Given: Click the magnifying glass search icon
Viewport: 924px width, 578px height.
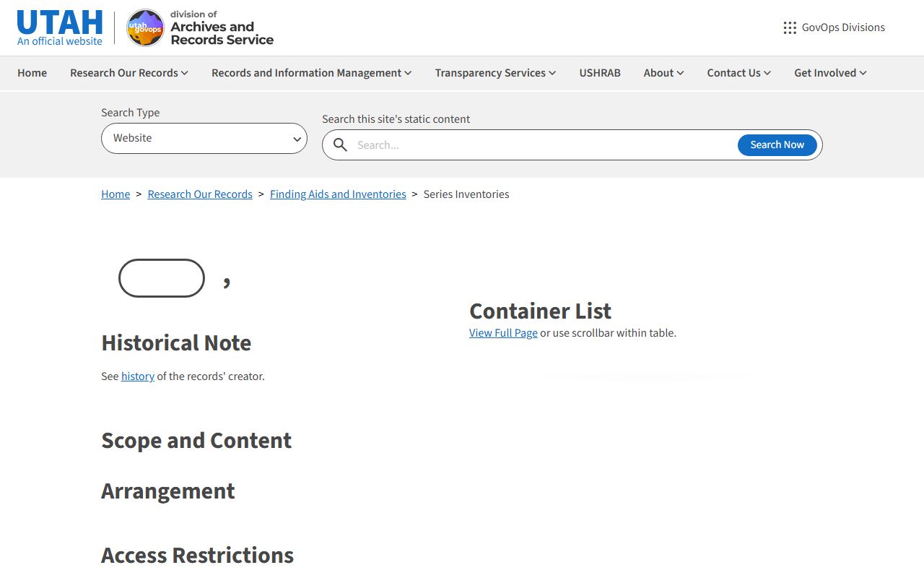Looking at the screenshot, I should point(340,145).
